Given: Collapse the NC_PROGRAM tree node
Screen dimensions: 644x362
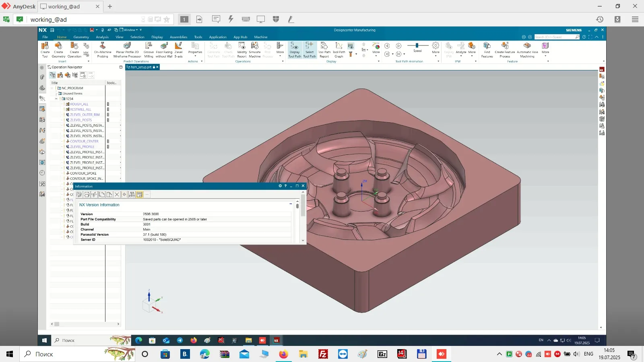Looking at the screenshot, I should click(52, 88).
